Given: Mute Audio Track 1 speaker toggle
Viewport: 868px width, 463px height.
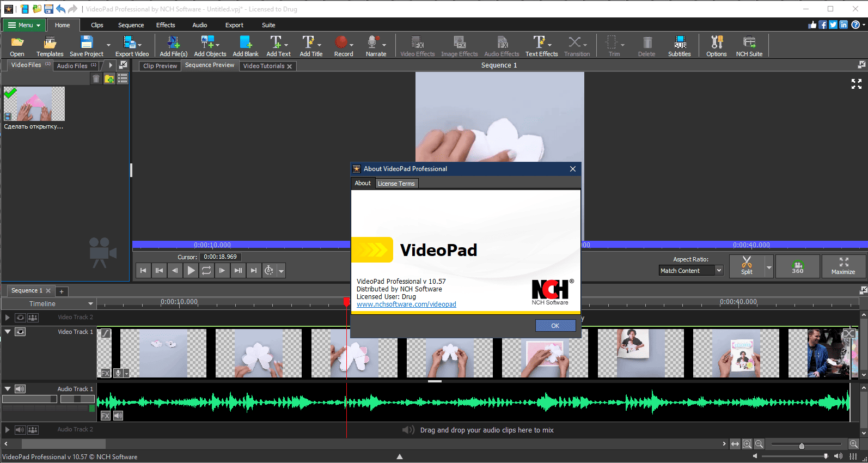Looking at the screenshot, I should tap(20, 389).
